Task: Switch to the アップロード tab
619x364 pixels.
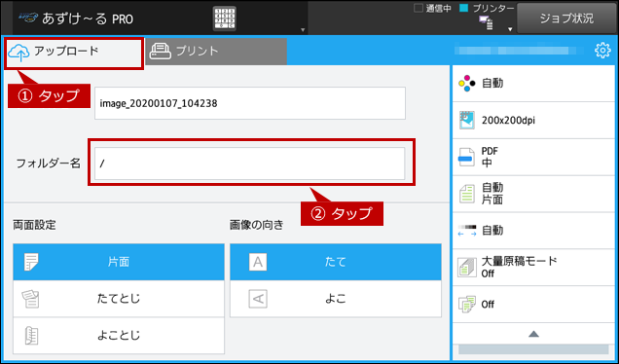Action: (74, 52)
